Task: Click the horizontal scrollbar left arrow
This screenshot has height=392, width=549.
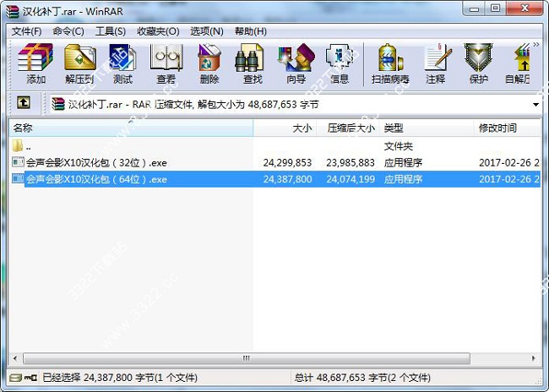Action: tap(15, 358)
